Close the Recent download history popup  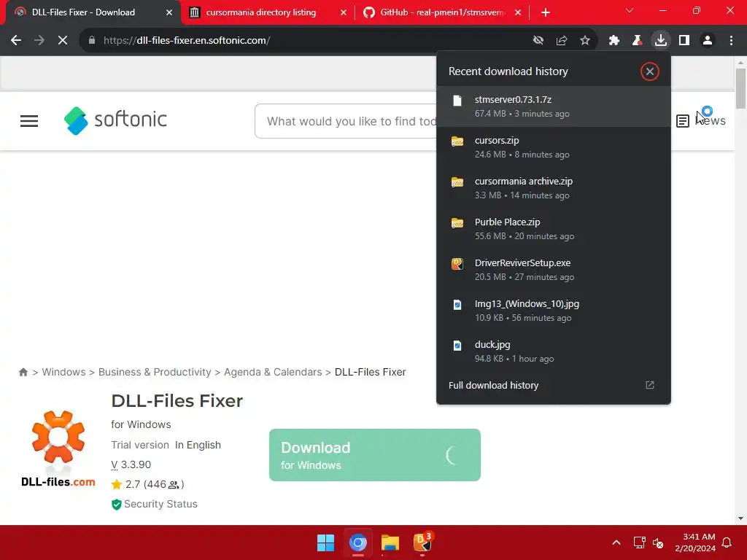coord(650,71)
